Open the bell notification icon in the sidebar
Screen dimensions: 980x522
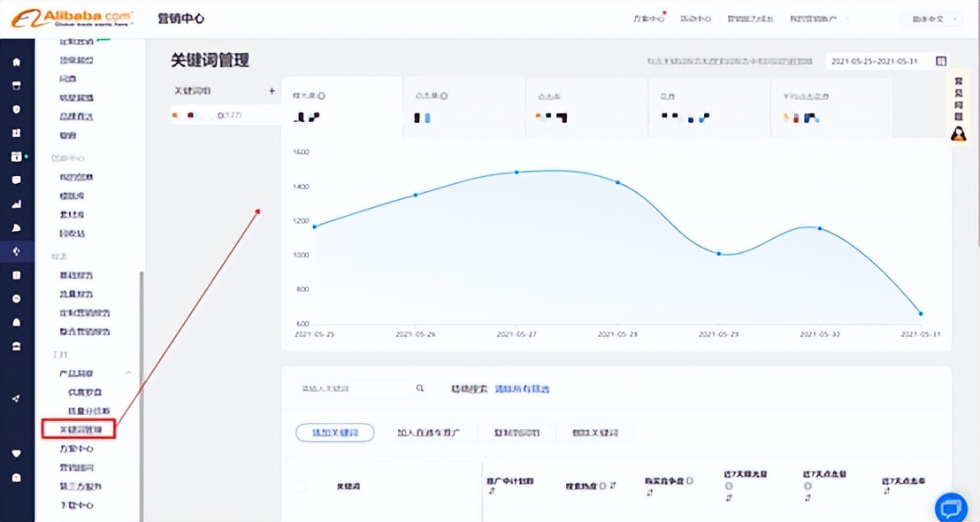(x=16, y=323)
